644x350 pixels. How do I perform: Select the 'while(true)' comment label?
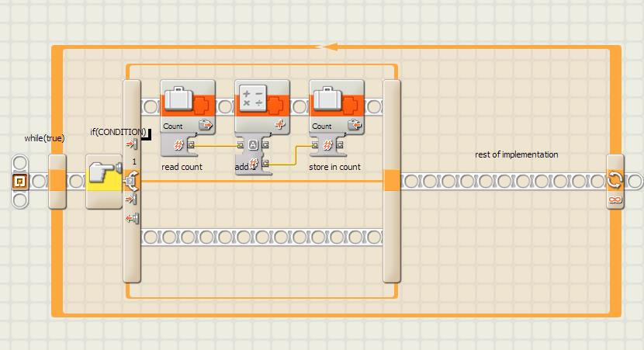[x=43, y=138]
